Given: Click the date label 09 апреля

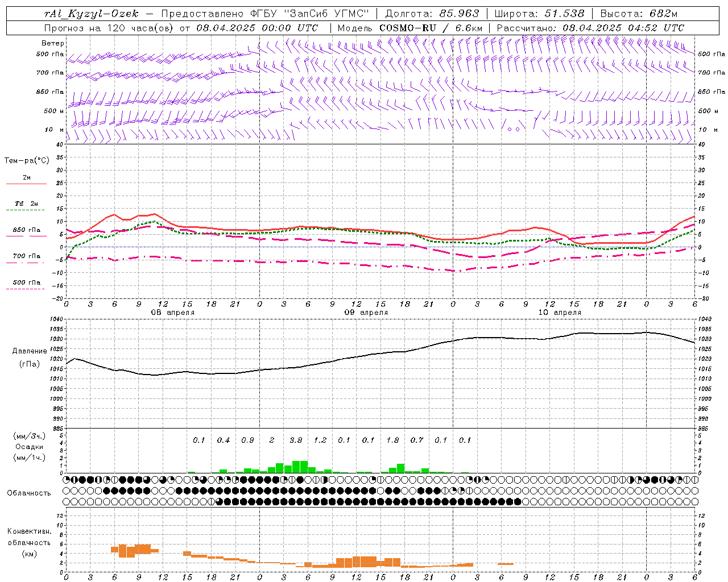Looking at the screenshot, I should point(366,313).
